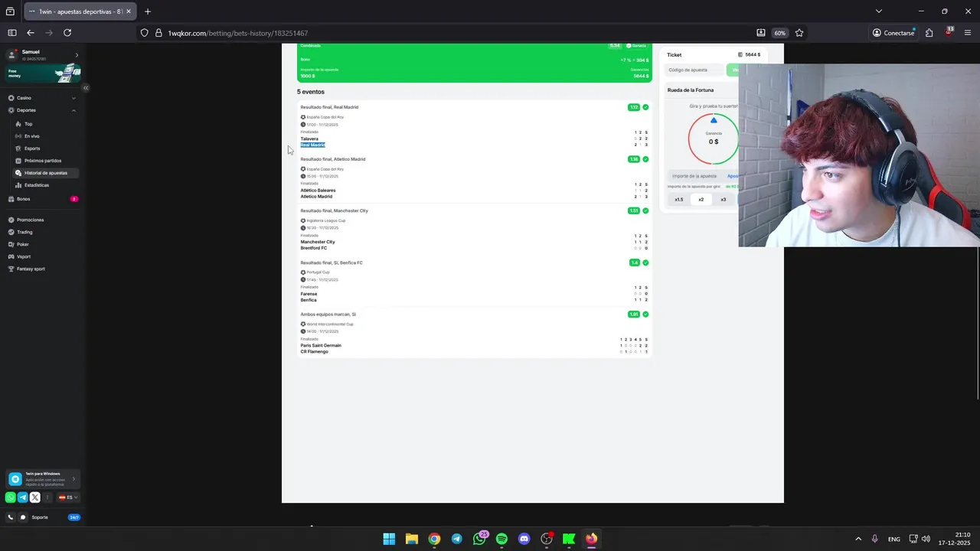
Task: Go back in browser history
Action: click(x=31, y=33)
